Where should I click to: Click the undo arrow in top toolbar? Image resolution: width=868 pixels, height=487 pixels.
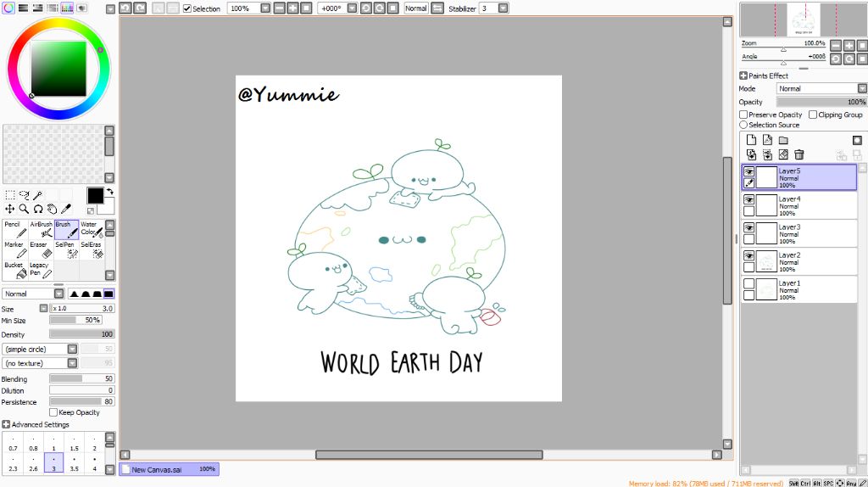pyautogui.click(x=125, y=8)
